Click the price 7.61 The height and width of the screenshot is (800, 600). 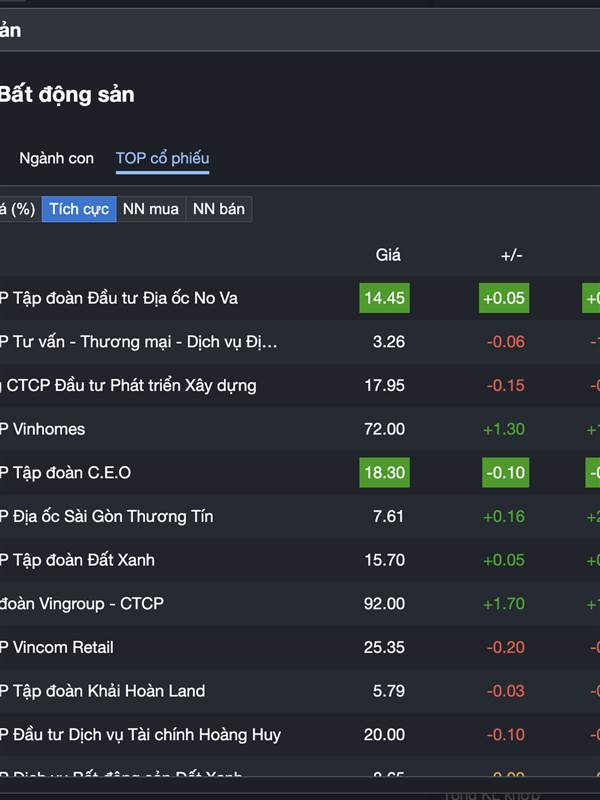coord(389,516)
